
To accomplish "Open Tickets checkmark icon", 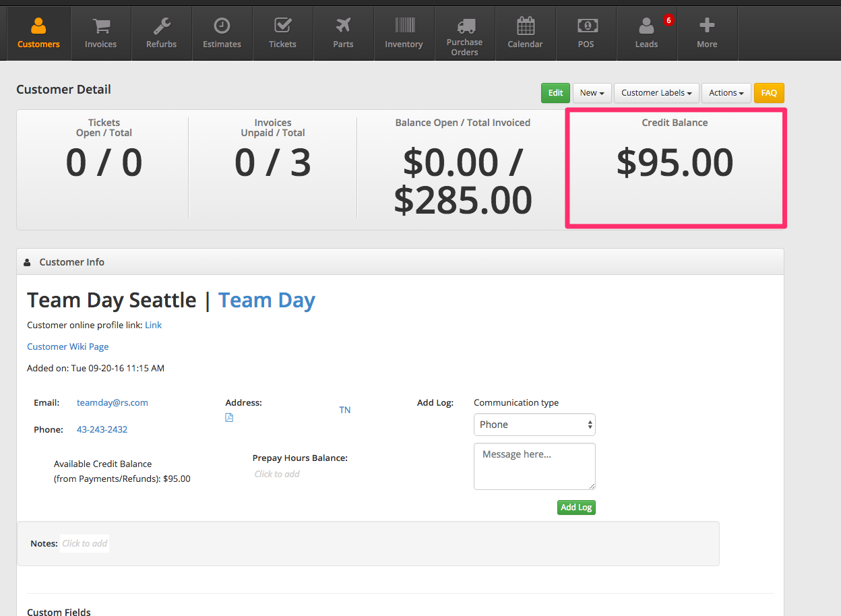I will 282,26.
